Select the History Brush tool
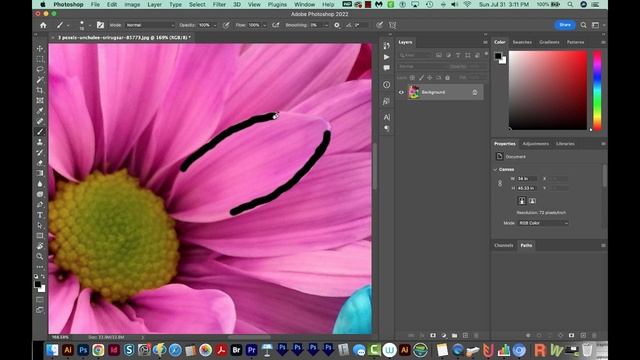 click(40, 152)
